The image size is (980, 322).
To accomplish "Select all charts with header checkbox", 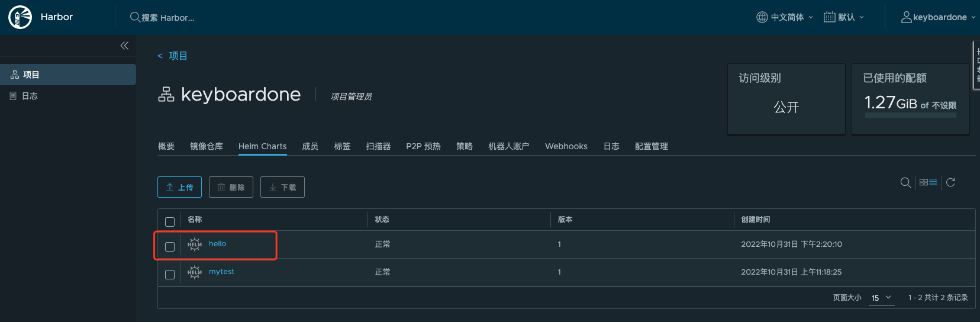I will 170,222.
